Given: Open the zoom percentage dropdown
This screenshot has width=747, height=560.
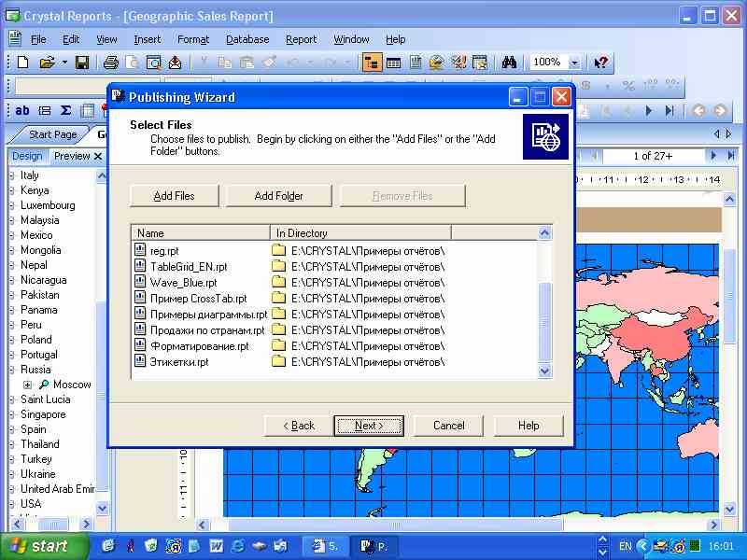Looking at the screenshot, I should point(574,63).
